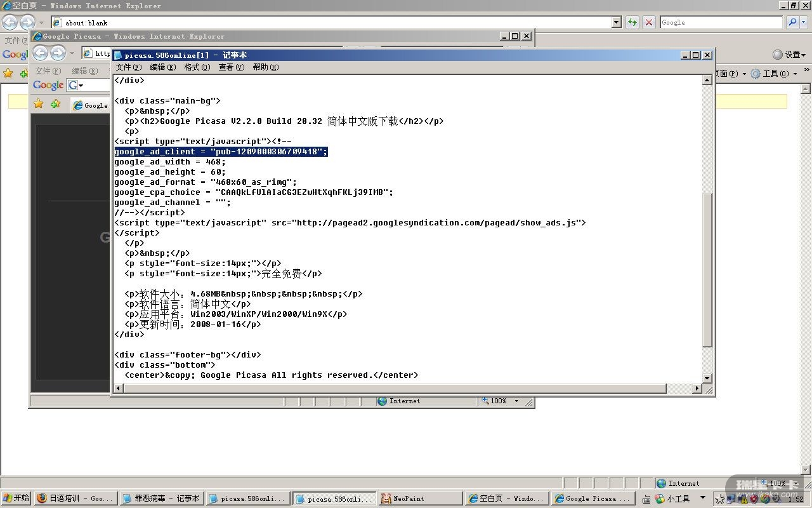The height and width of the screenshot is (508, 812).
Task: Click the left arrow of Notepad's horizontal scrollbar
Action: tap(119, 389)
